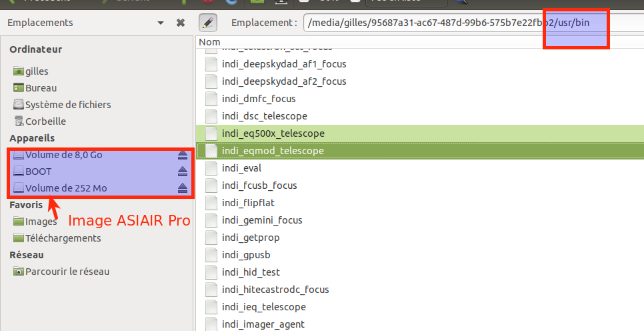644x331 pixels.
Task: Open the Emplacements side pane dropdown
Action: tap(161, 23)
